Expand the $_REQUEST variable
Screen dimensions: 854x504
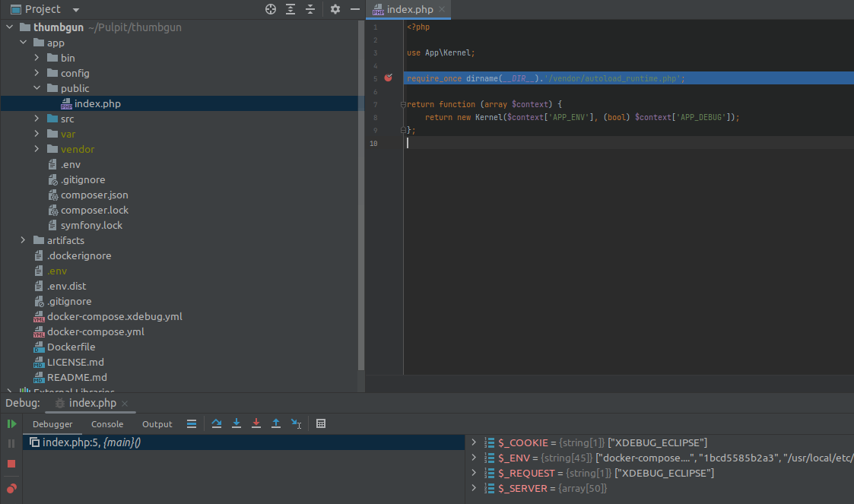[474, 473]
